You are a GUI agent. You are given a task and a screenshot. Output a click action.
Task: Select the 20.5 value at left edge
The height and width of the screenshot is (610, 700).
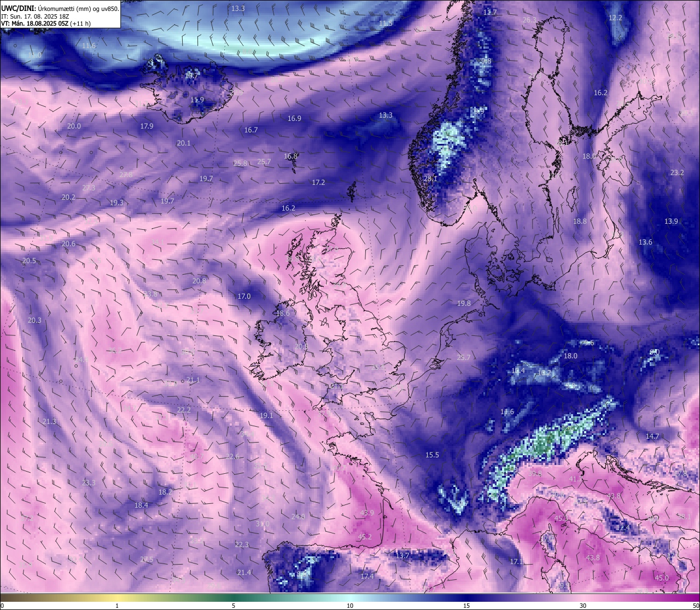[x=29, y=260]
